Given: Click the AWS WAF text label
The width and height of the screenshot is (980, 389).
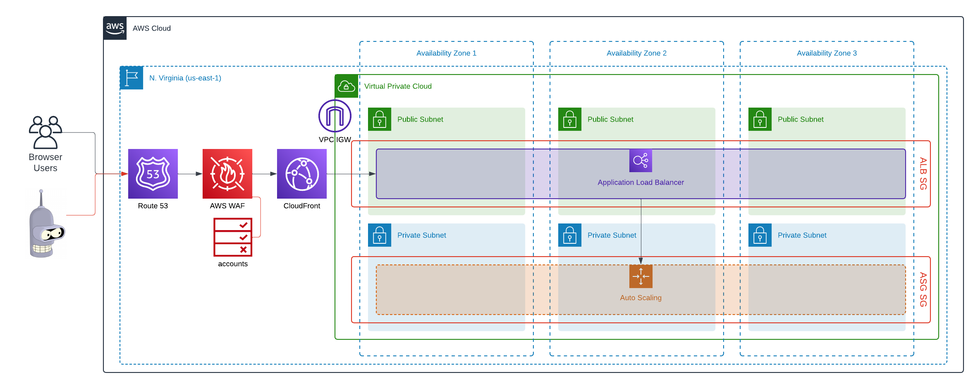Looking at the screenshot, I should click(227, 206).
